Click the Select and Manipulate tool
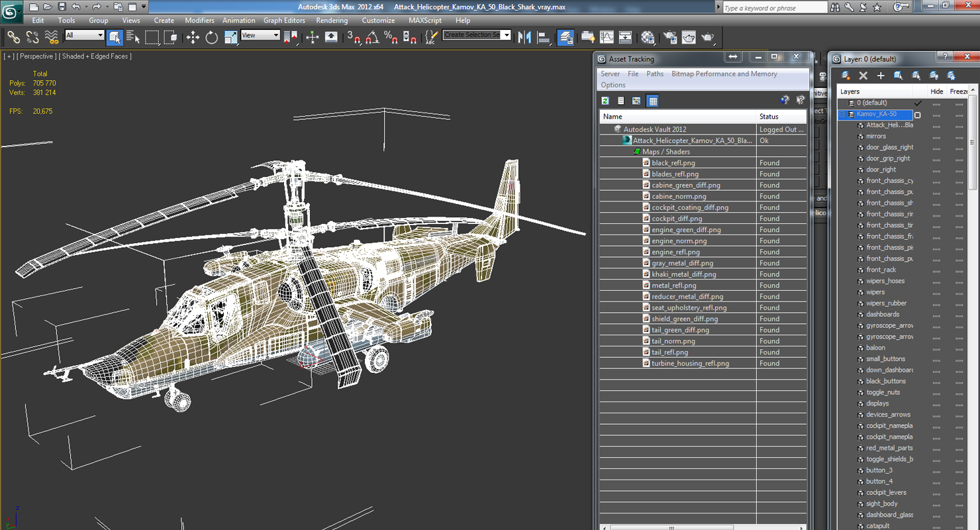The image size is (980, 530). click(x=313, y=37)
